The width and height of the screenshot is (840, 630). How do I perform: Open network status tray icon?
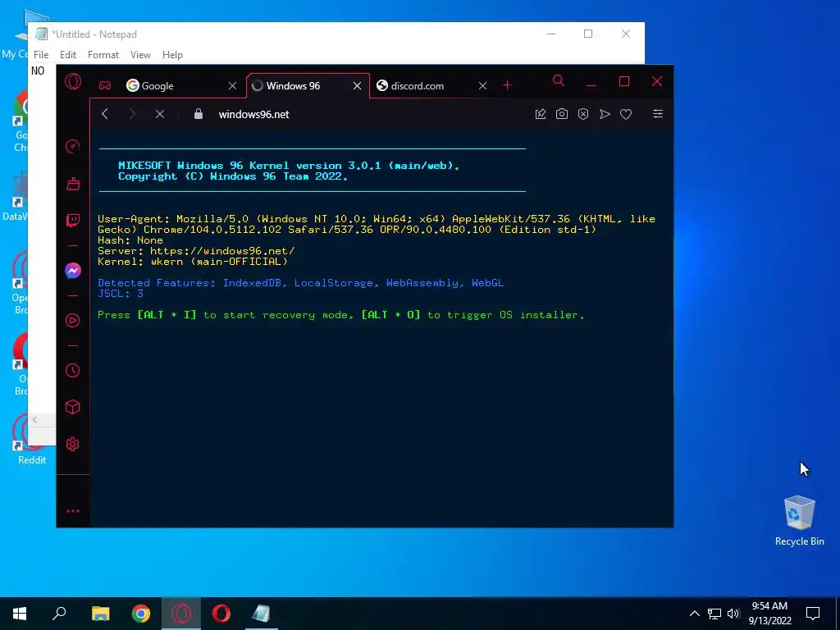[714, 614]
